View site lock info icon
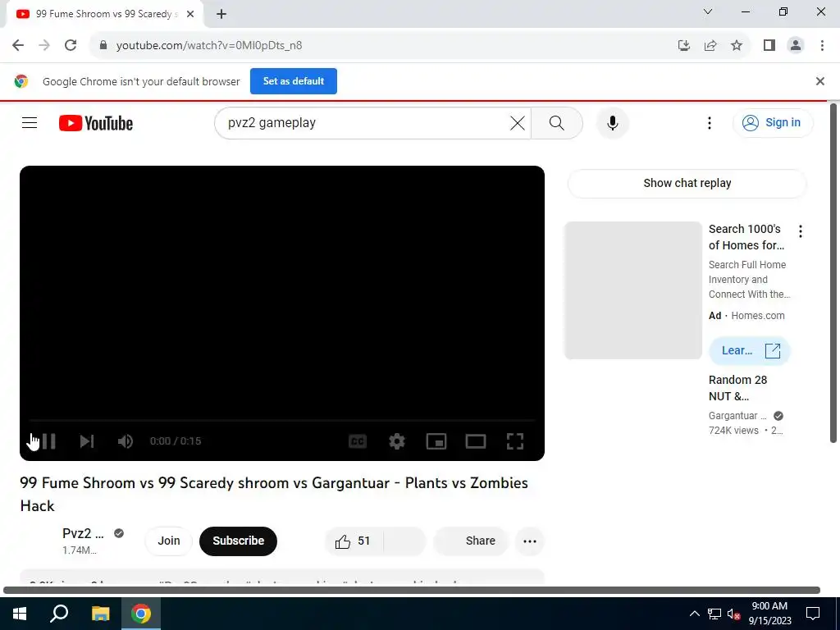This screenshot has height=630, width=840. pyautogui.click(x=103, y=46)
